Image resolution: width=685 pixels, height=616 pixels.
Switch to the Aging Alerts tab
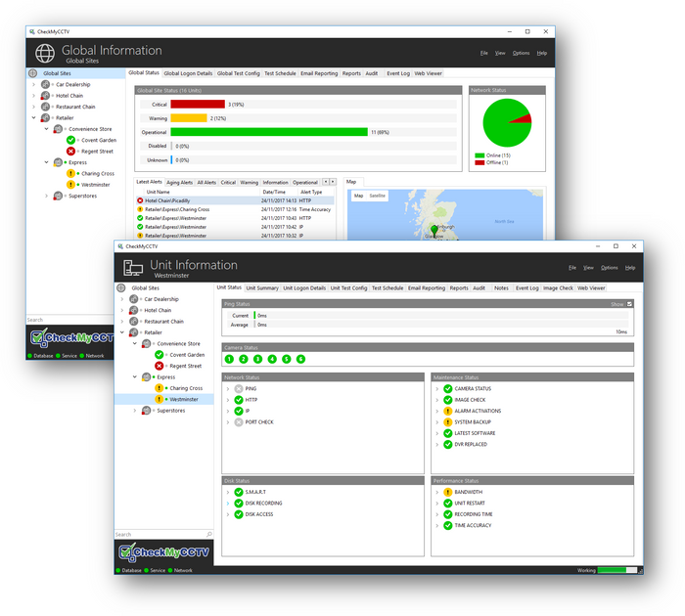[180, 182]
